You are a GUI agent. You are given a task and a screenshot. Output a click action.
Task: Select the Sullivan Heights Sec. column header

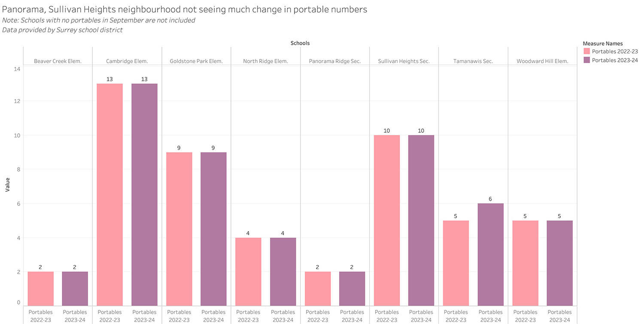pos(404,61)
